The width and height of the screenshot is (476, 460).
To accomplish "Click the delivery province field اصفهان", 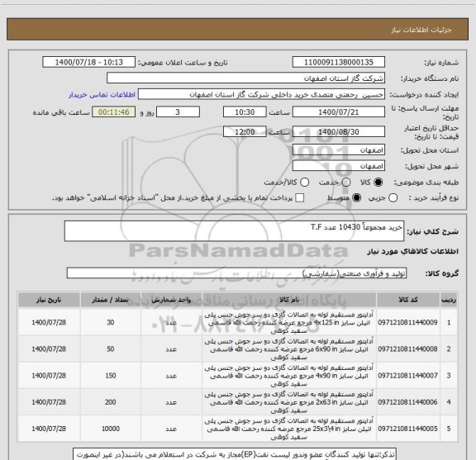I will [339, 150].
